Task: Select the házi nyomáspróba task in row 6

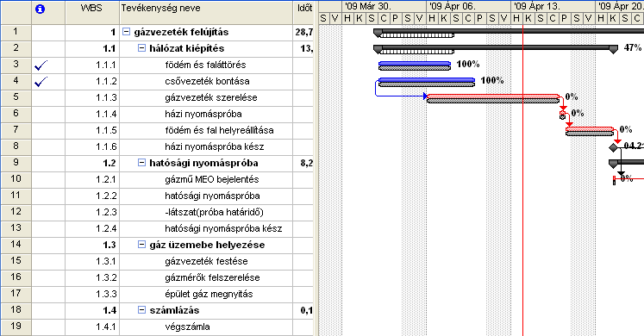Action: [203, 114]
